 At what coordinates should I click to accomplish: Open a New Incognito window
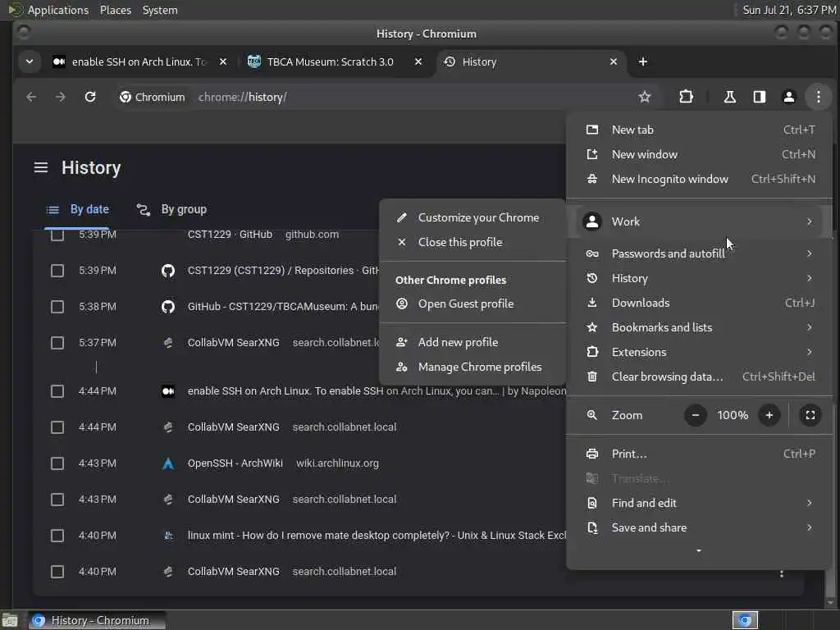click(699, 179)
